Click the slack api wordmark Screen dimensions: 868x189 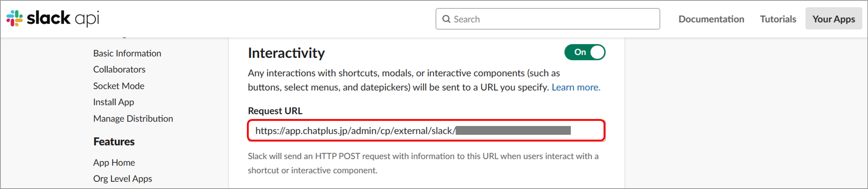click(x=63, y=18)
